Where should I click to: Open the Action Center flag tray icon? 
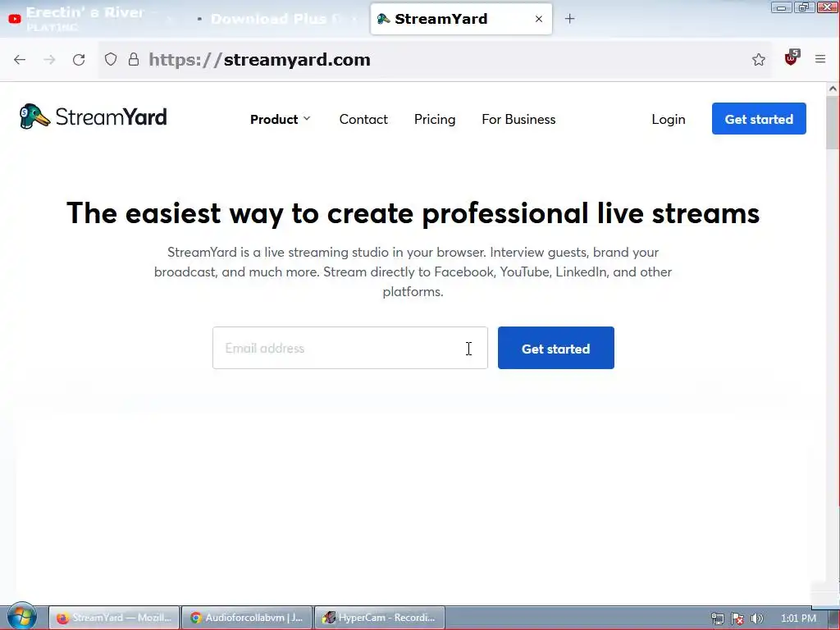pyautogui.click(x=737, y=619)
